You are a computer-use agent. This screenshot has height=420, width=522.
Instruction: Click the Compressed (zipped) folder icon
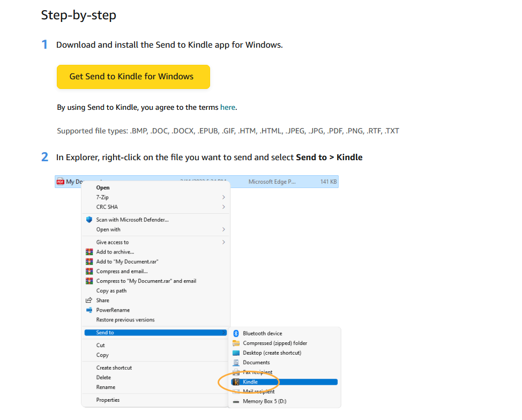pyautogui.click(x=236, y=343)
